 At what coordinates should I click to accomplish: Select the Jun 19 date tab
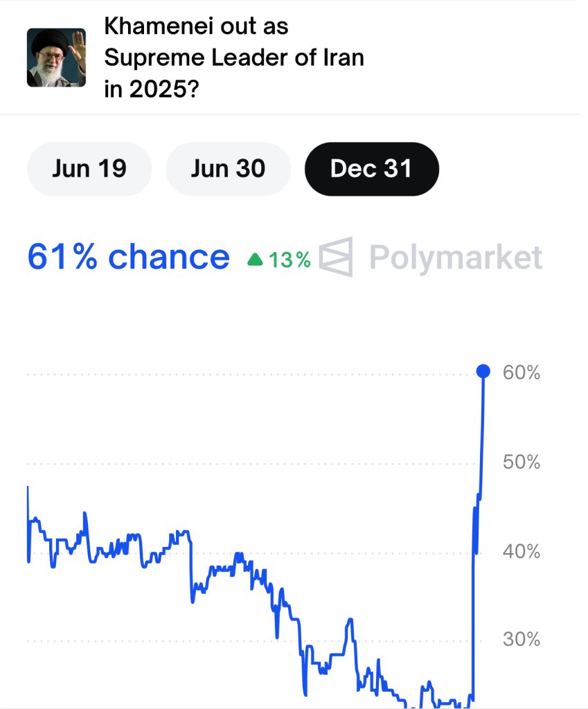click(x=89, y=169)
